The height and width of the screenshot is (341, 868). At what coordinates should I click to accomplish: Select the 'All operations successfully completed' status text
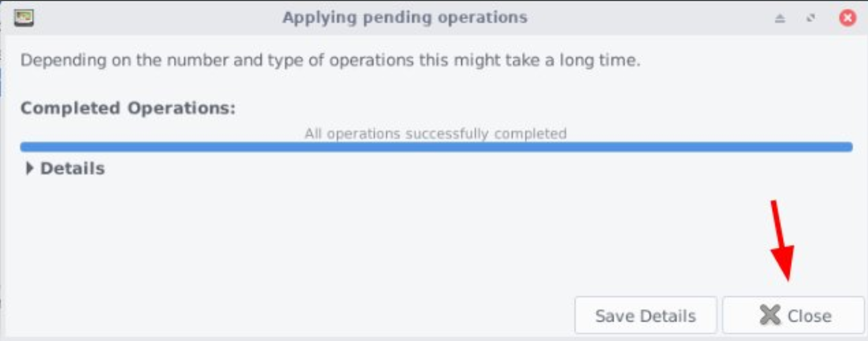tap(435, 134)
